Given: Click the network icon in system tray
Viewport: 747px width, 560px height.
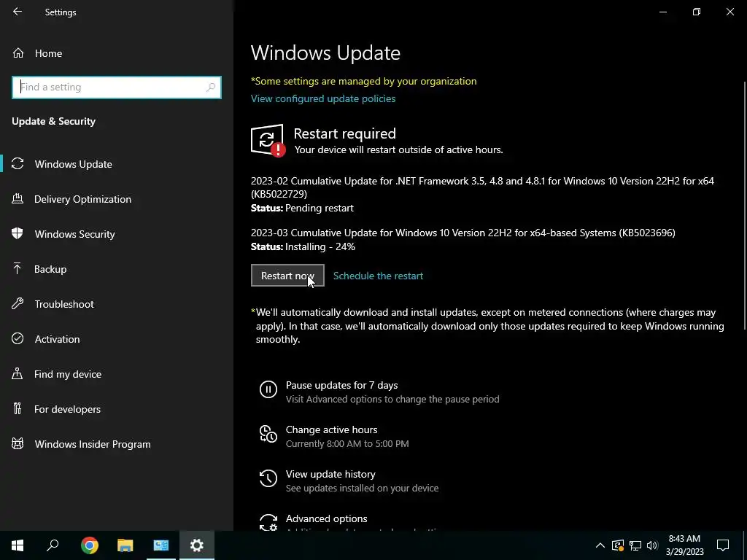Looking at the screenshot, I should (x=635, y=545).
